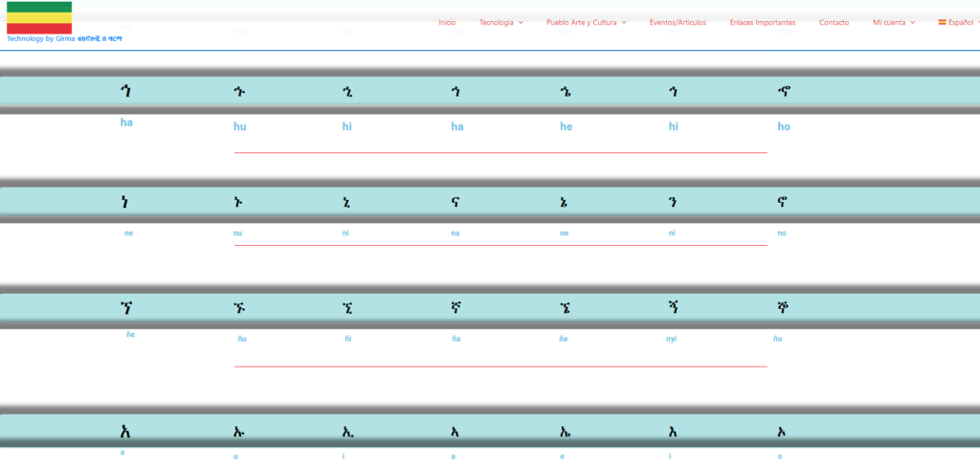Click the Amharic letter above 'na'
The width and height of the screenshot is (980, 469).
point(456,202)
